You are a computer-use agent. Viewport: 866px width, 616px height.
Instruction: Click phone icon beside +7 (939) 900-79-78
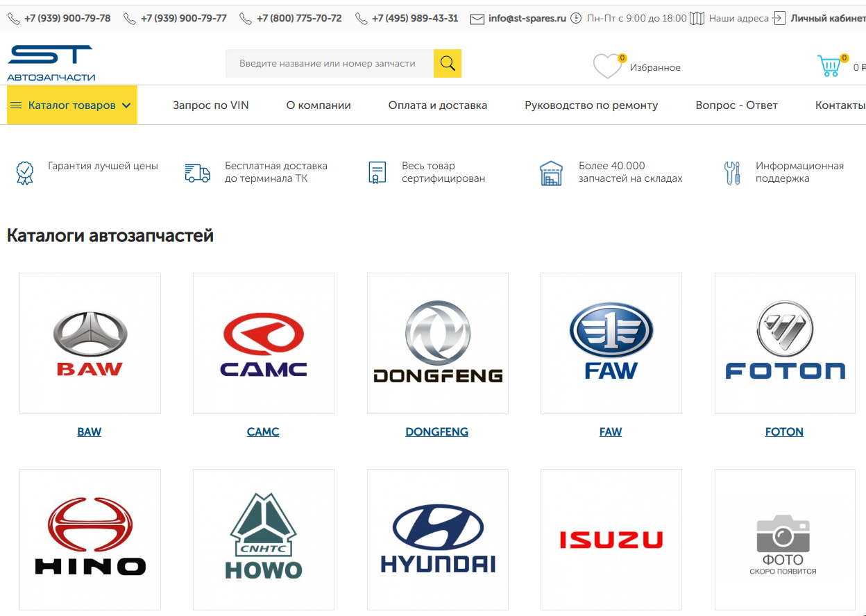14,19
